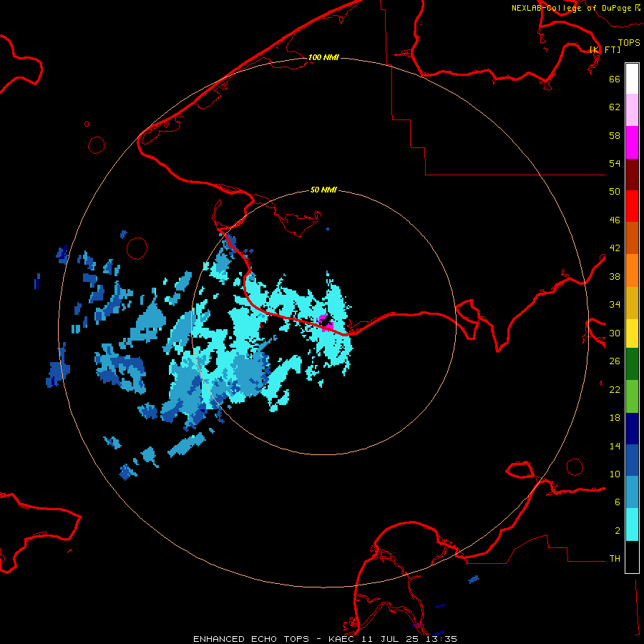This screenshot has width=644, height=644.
Task: Click the legend value 2
Action: (x=618, y=530)
